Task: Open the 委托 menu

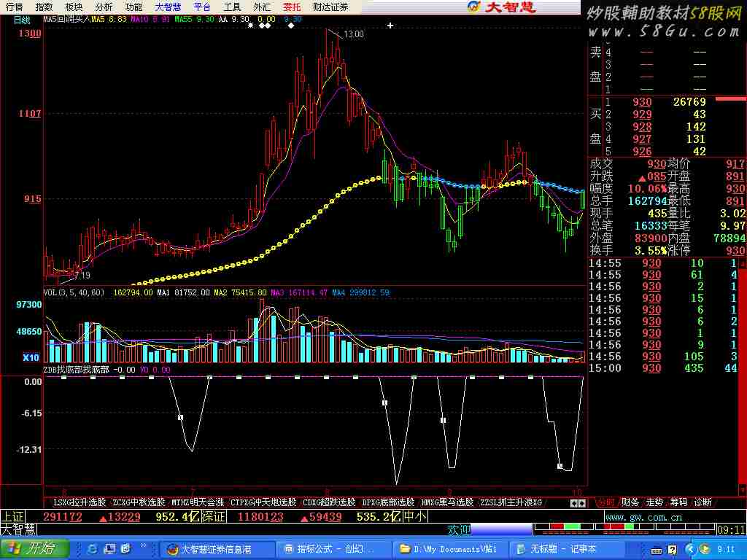Action: 292,7
